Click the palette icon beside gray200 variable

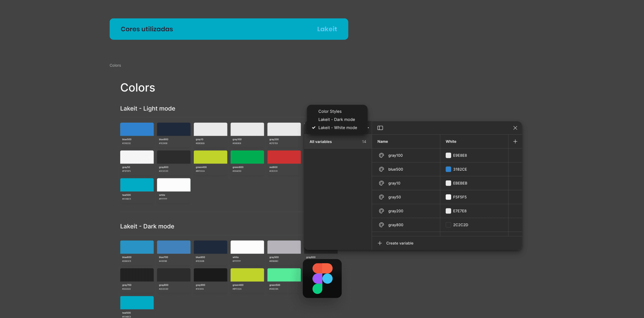click(381, 211)
